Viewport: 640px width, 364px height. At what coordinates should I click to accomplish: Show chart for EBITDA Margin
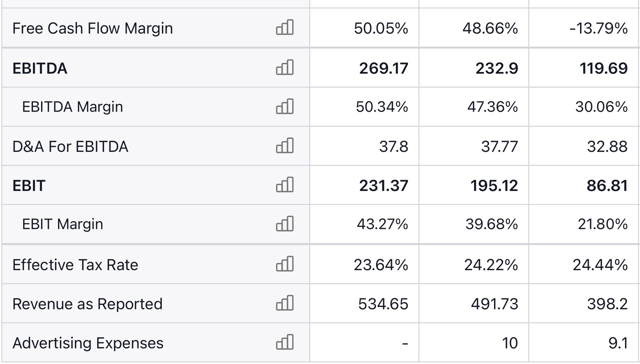coord(285,106)
